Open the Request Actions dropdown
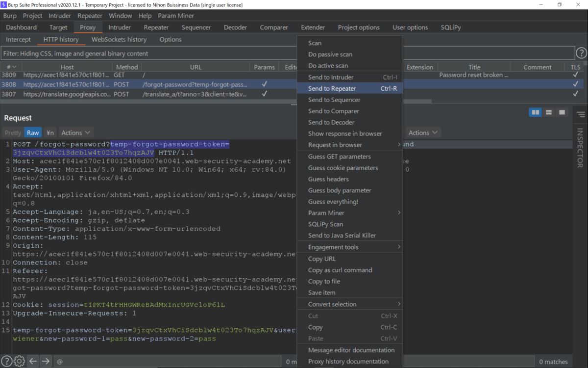588x368 pixels. click(76, 132)
